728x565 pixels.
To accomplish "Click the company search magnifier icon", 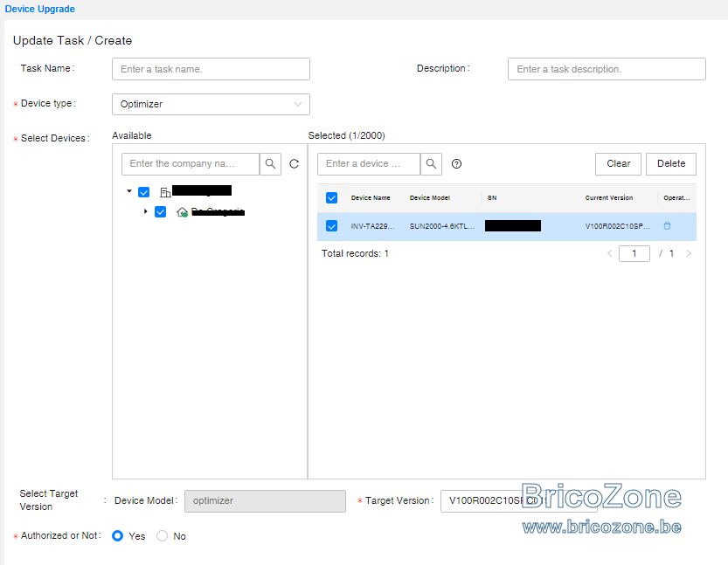I will pos(270,164).
